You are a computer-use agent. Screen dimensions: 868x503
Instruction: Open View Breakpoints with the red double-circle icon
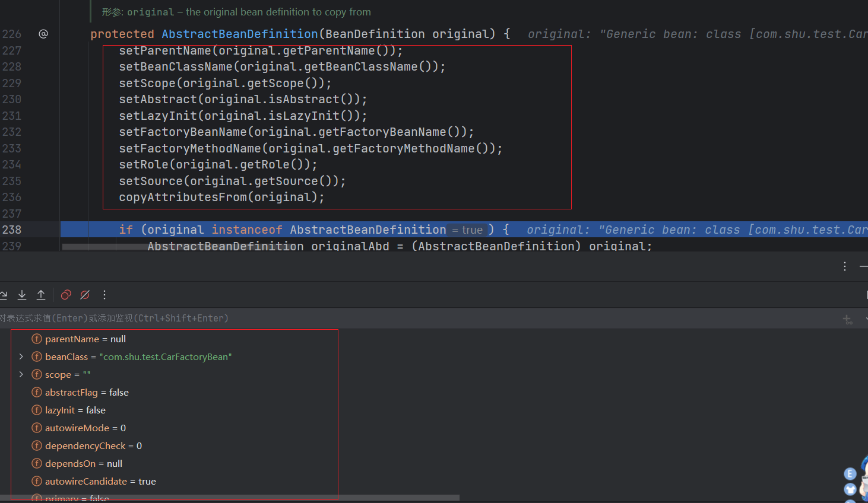66,295
